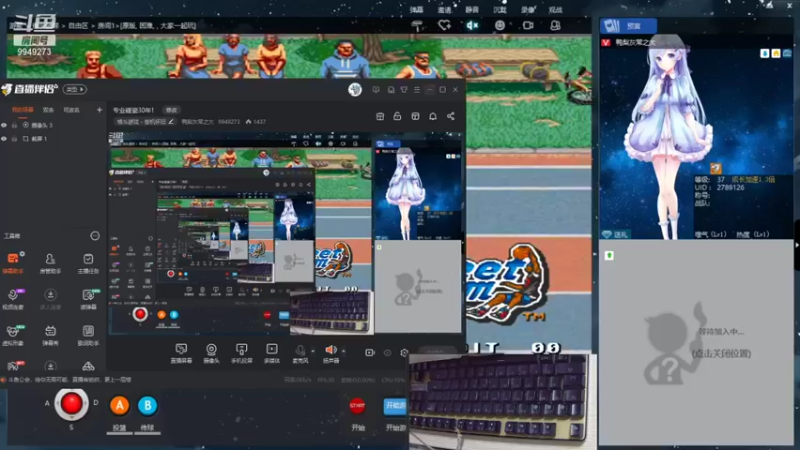Screen dimensions: 800x450
Task: Toggle the microphone in bottom bar
Action: (301, 353)
